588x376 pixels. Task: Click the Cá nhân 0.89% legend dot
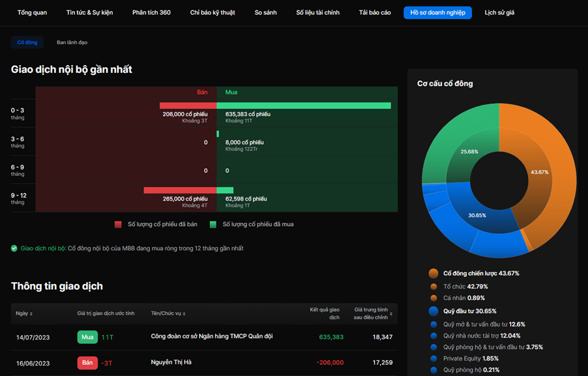point(434,298)
